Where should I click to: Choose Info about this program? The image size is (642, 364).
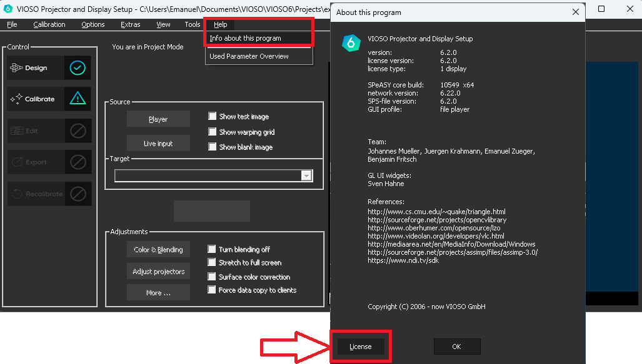click(245, 38)
